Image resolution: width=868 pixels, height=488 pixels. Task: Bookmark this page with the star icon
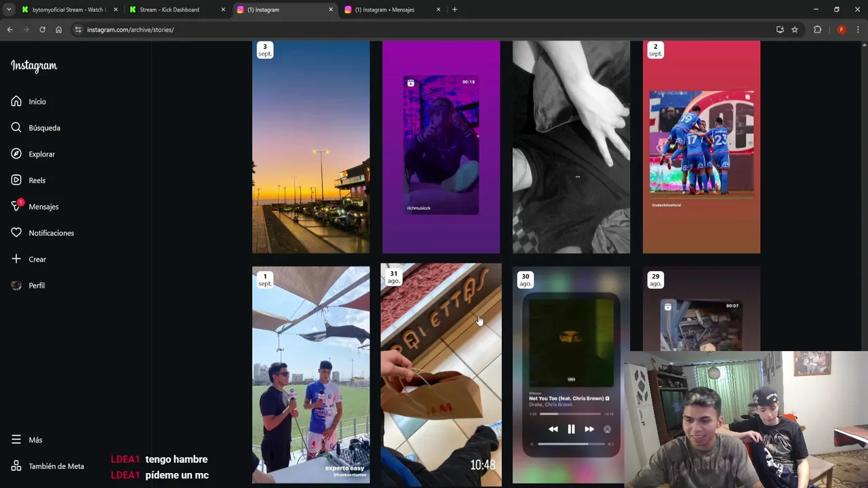pos(794,30)
